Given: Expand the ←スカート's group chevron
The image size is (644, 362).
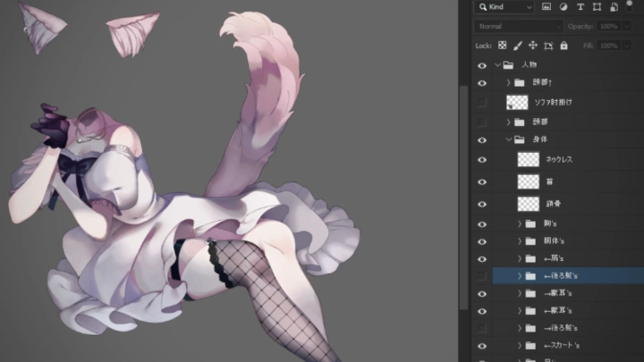Looking at the screenshot, I should tap(520, 346).
